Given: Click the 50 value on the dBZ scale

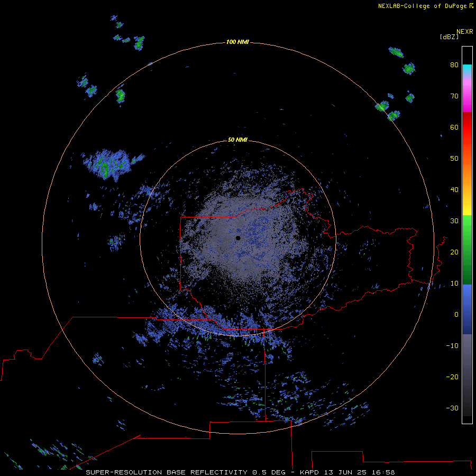Looking at the screenshot, I should [454, 159].
